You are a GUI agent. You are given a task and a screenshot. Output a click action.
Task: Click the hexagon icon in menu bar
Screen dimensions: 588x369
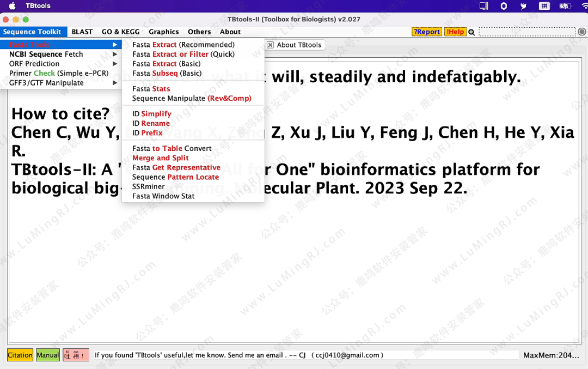pyautogui.click(x=504, y=6)
